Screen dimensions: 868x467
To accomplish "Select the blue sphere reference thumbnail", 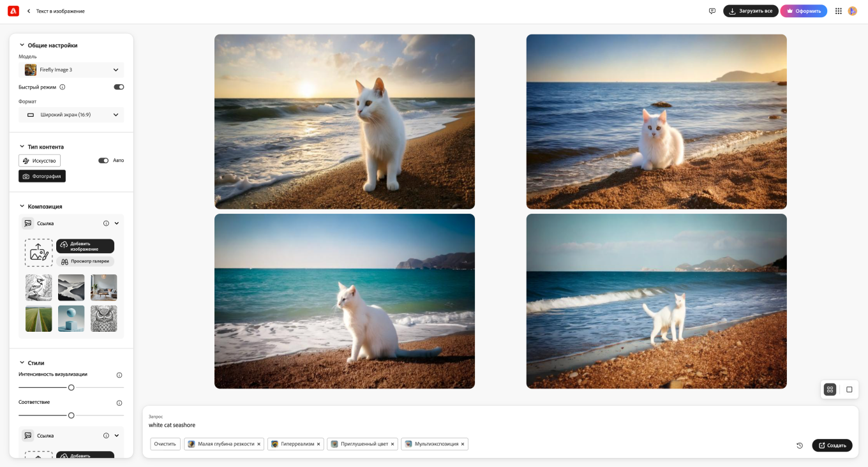I will (x=71, y=318).
